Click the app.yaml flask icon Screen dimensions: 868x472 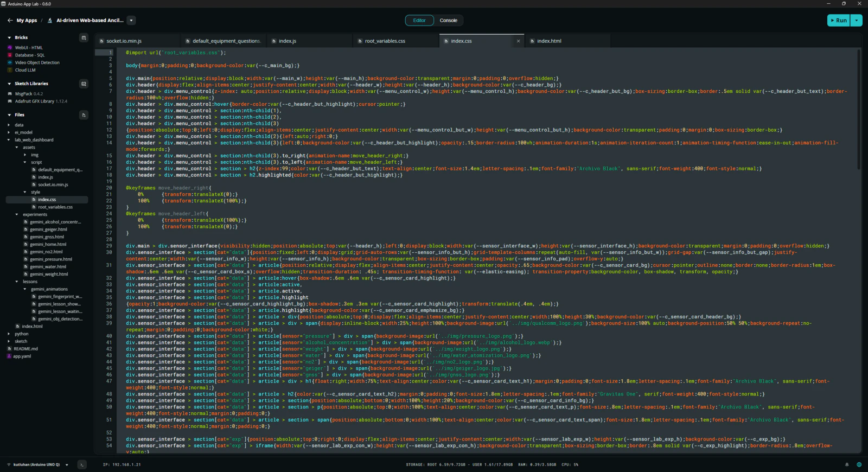tap(9, 356)
